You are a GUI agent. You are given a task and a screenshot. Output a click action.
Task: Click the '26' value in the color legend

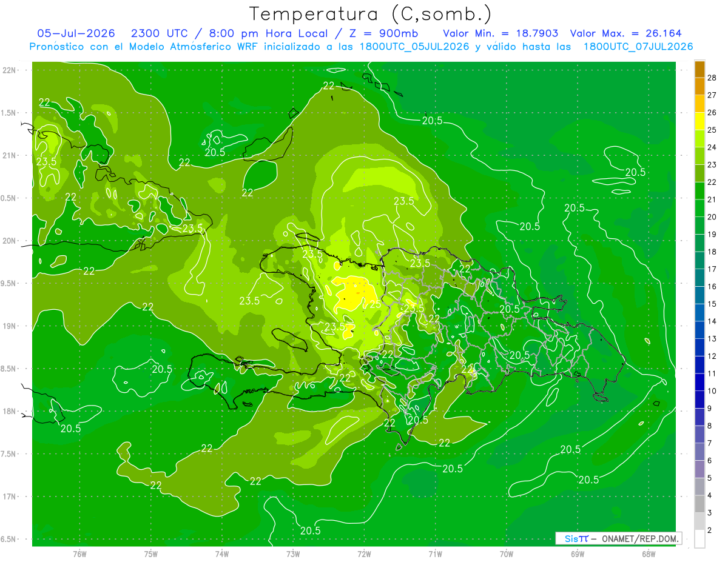click(712, 113)
